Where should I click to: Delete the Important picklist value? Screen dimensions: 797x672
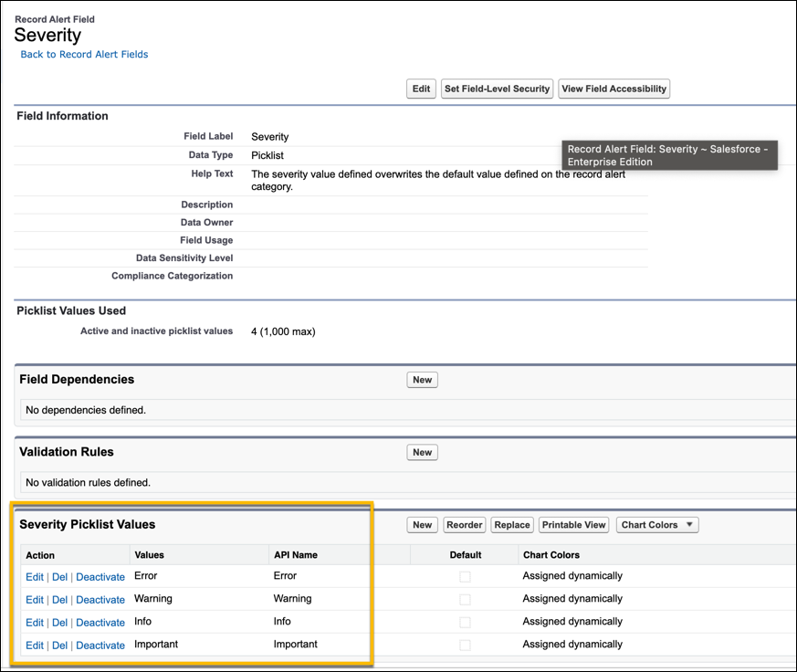[x=59, y=646]
